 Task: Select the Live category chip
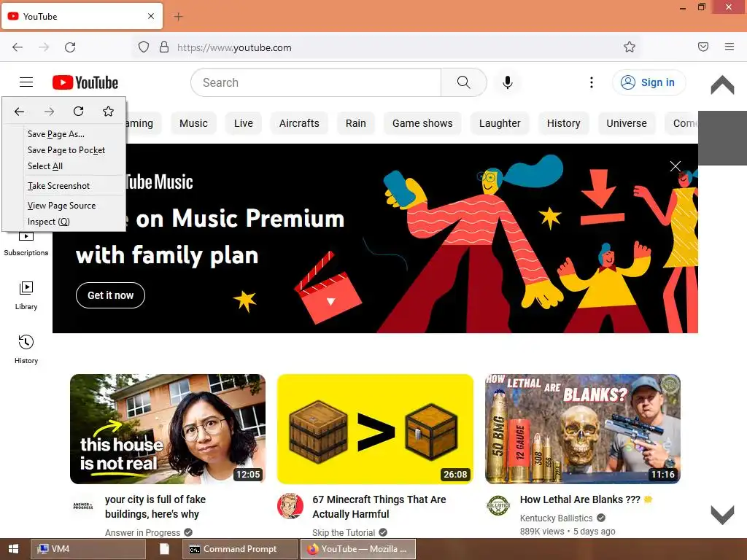244,123
